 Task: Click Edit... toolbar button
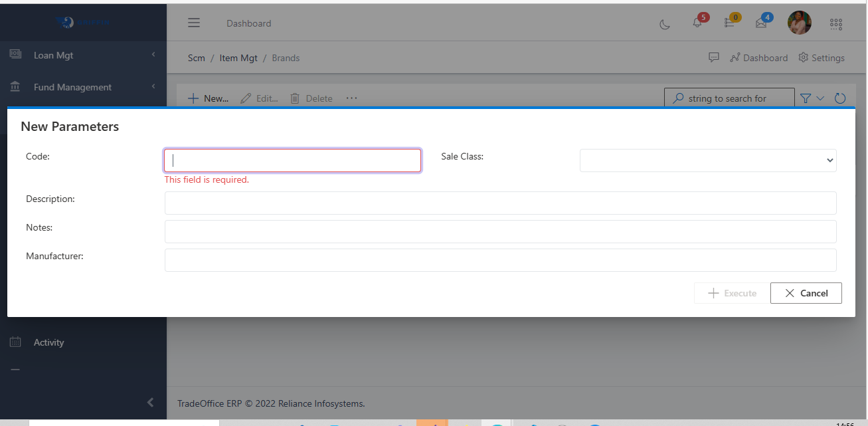tap(259, 98)
